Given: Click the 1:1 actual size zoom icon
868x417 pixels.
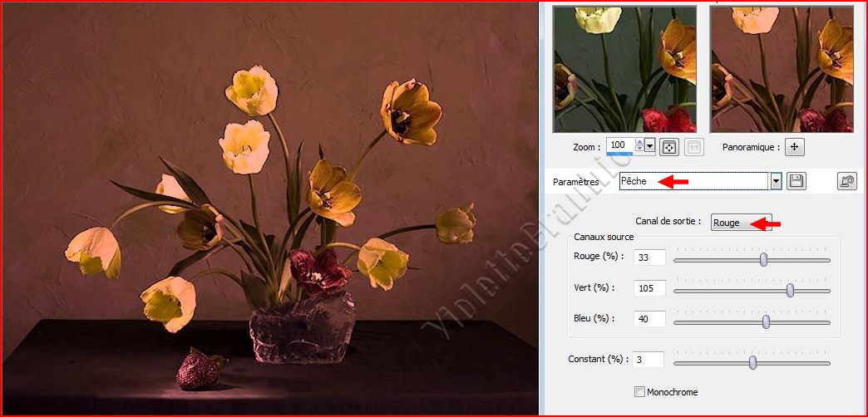Looking at the screenshot, I should (693, 147).
